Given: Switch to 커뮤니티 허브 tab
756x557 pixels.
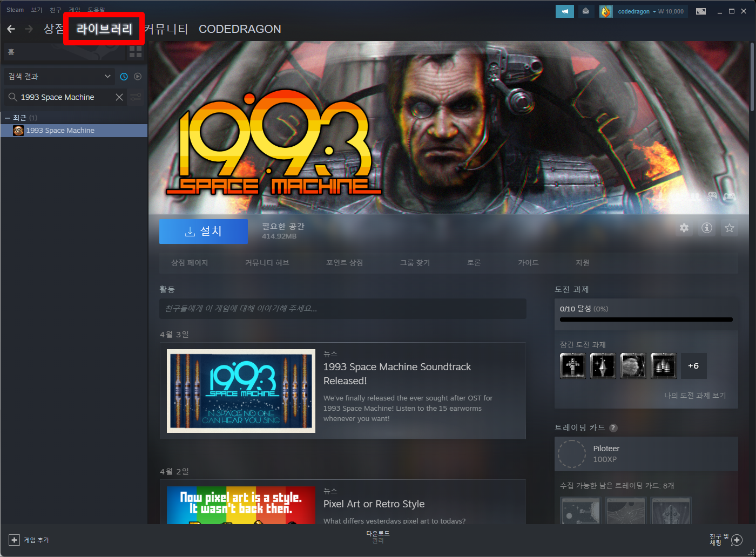Looking at the screenshot, I should pyautogui.click(x=267, y=263).
